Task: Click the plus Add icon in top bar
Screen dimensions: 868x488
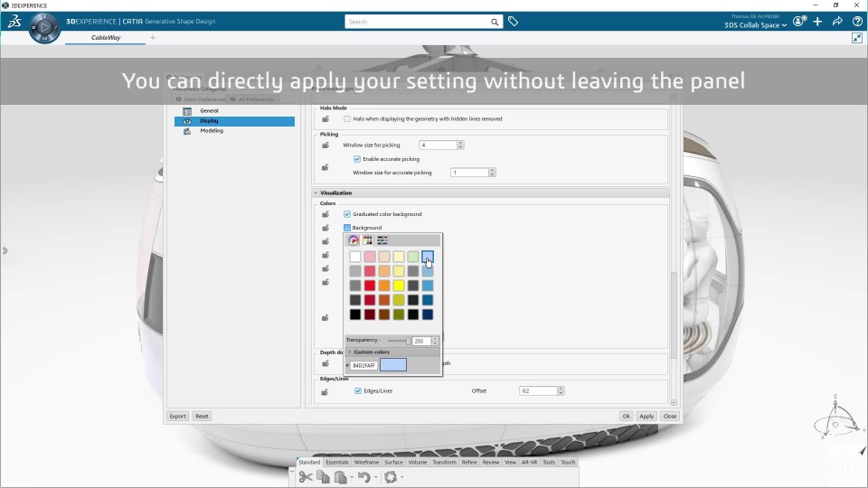Action: pyautogui.click(x=817, y=22)
